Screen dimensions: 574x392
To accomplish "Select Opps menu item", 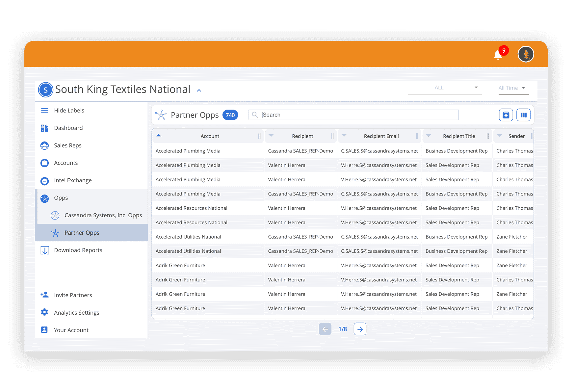I will tap(61, 198).
